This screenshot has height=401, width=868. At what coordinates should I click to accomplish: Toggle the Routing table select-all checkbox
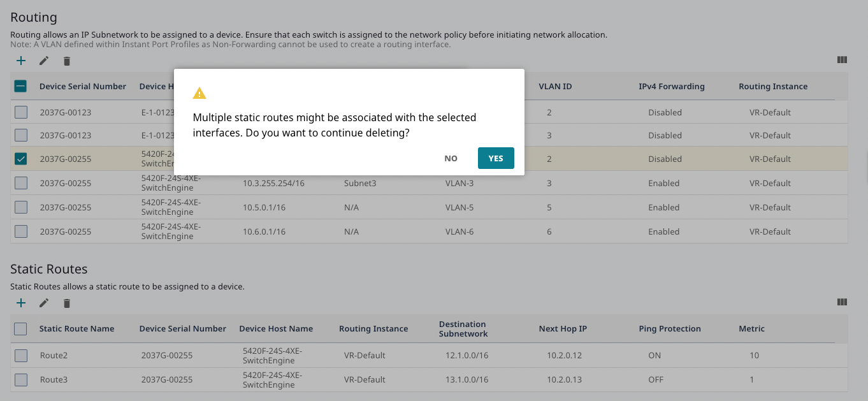pos(20,86)
